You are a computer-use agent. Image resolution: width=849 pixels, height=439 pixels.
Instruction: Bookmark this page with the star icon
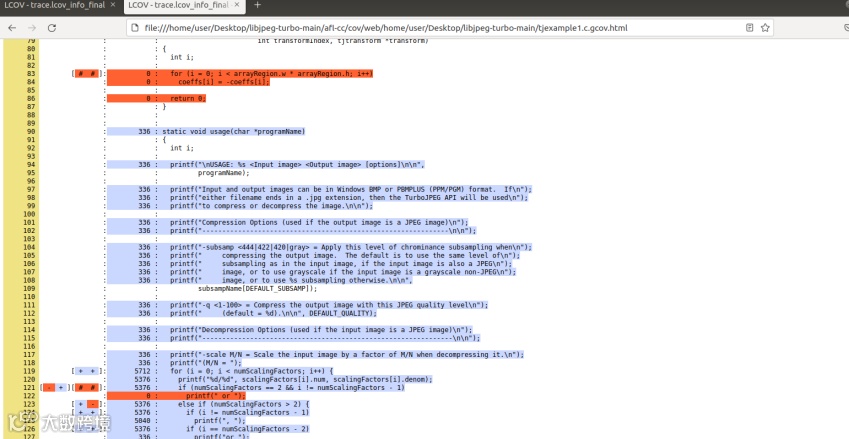tap(765, 28)
